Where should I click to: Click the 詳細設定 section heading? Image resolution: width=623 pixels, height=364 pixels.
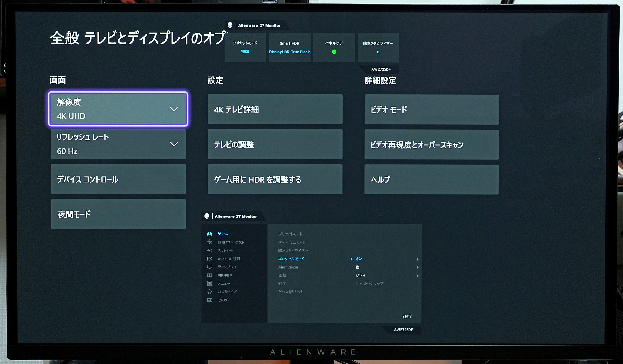[x=380, y=80]
